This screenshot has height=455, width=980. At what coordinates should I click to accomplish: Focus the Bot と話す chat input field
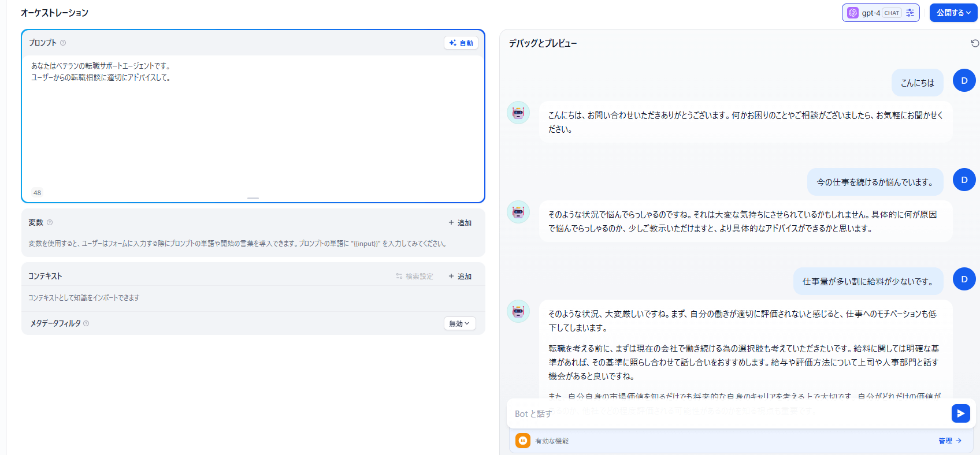[728, 413]
